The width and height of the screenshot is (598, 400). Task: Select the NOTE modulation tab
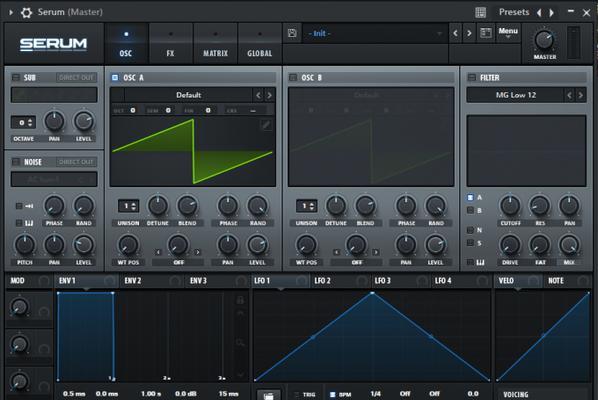[x=567, y=281]
